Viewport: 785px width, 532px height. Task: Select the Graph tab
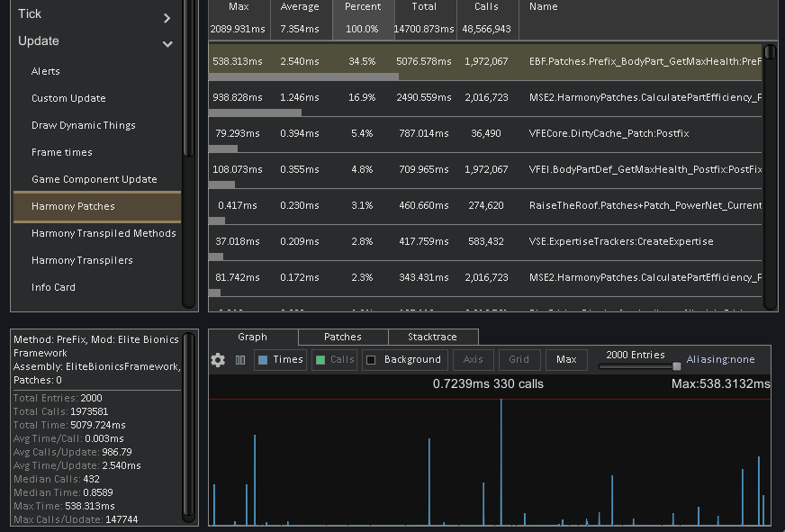point(252,337)
